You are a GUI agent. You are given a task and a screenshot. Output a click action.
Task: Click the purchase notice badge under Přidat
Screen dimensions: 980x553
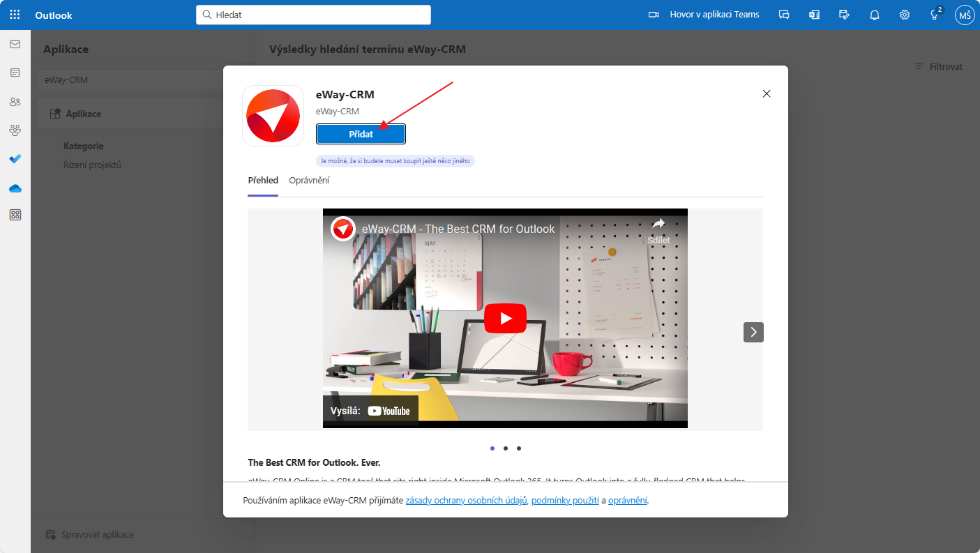click(395, 161)
